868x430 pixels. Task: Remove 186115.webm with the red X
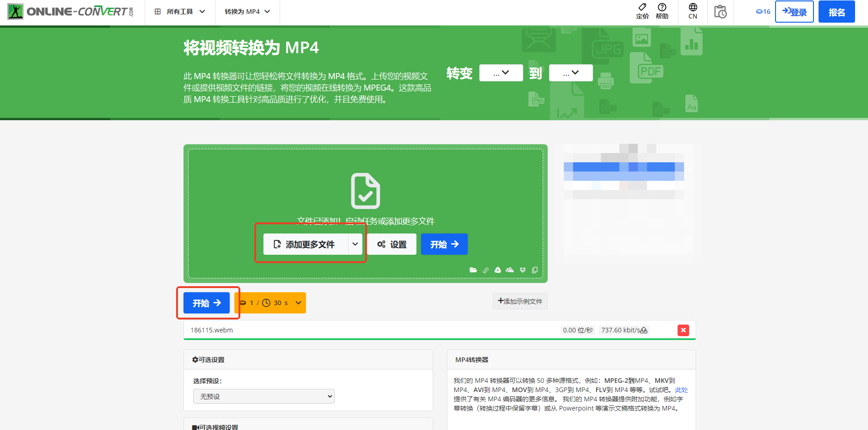pos(684,330)
